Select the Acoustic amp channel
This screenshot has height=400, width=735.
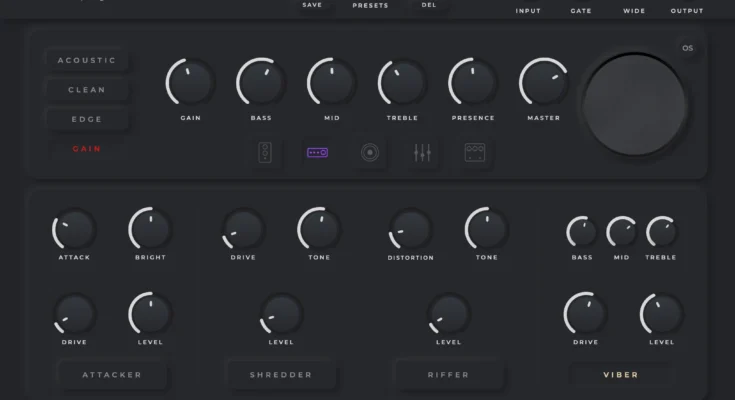point(87,60)
